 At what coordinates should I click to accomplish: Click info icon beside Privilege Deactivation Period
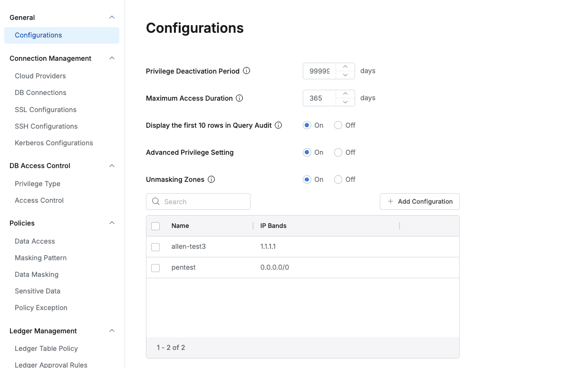[247, 71]
